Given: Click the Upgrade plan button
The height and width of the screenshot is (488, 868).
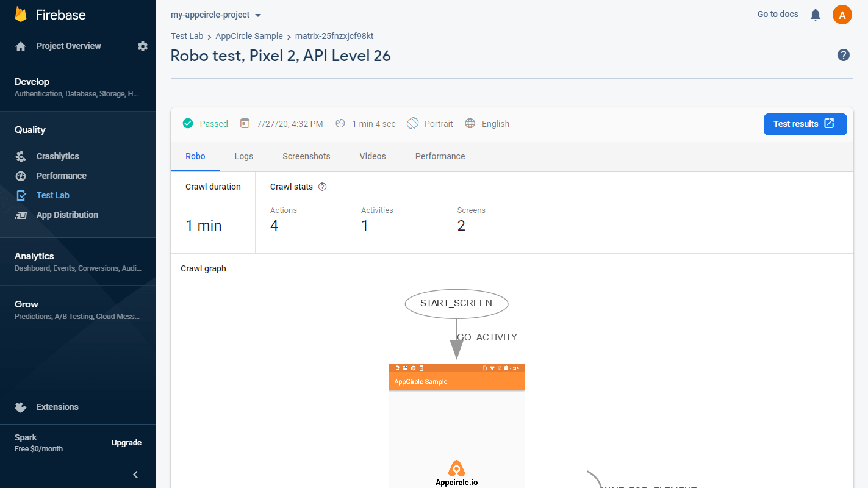Looking at the screenshot, I should [x=126, y=443].
